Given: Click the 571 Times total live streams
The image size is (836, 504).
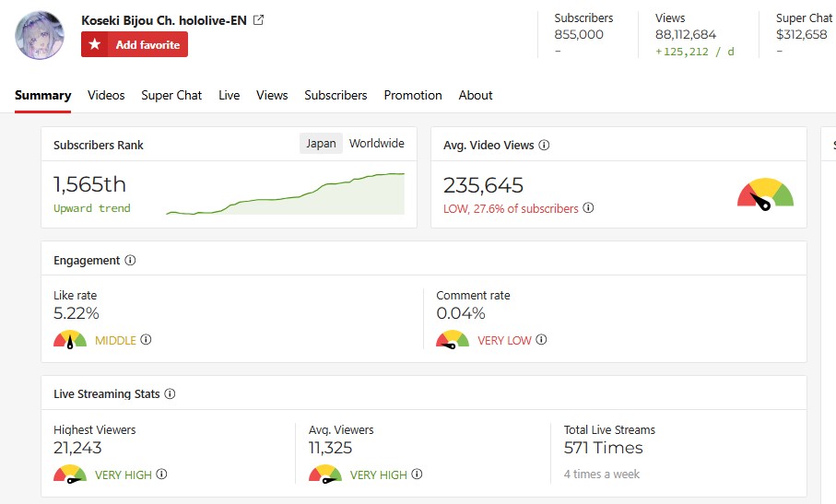Looking at the screenshot, I should click(x=604, y=448).
